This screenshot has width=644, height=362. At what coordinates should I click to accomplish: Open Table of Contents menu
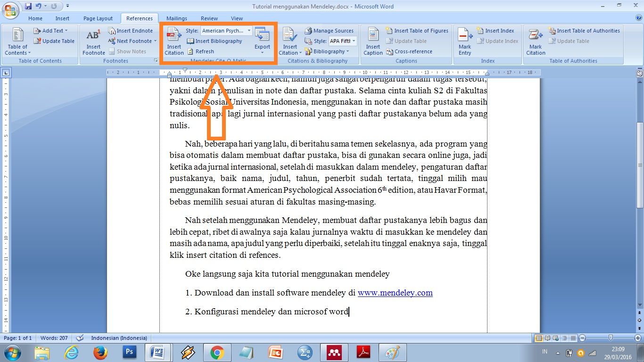point(17,41)
